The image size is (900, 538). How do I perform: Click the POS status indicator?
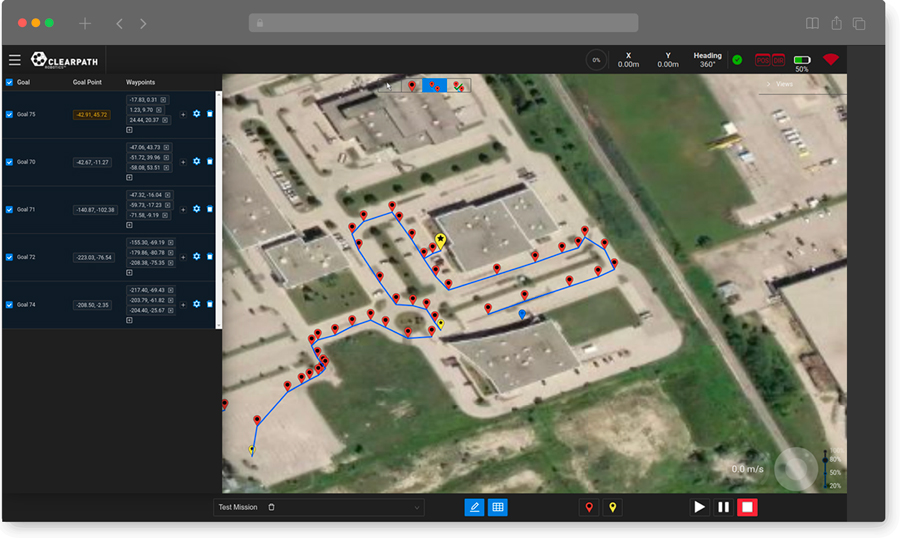762,60
